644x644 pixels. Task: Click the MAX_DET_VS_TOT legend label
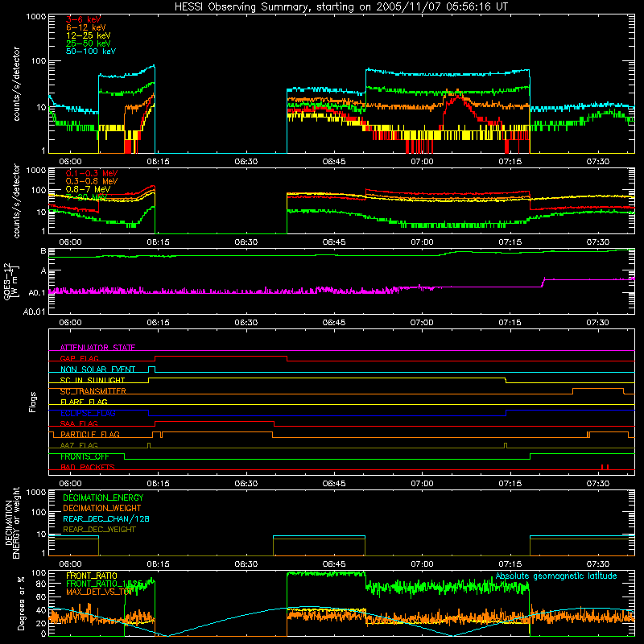pyautogui.click(x=99, y=592)
